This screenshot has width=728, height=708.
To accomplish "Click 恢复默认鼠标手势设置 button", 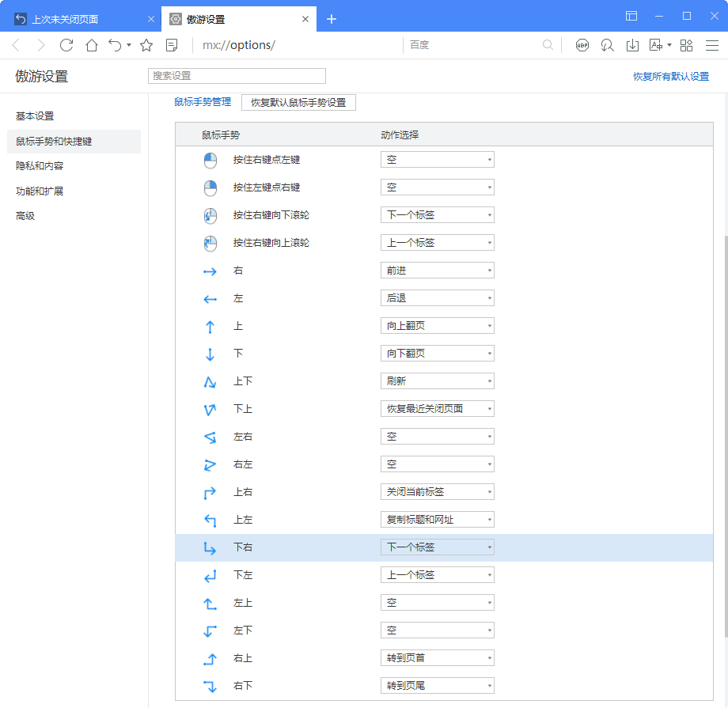I will 298,103.
